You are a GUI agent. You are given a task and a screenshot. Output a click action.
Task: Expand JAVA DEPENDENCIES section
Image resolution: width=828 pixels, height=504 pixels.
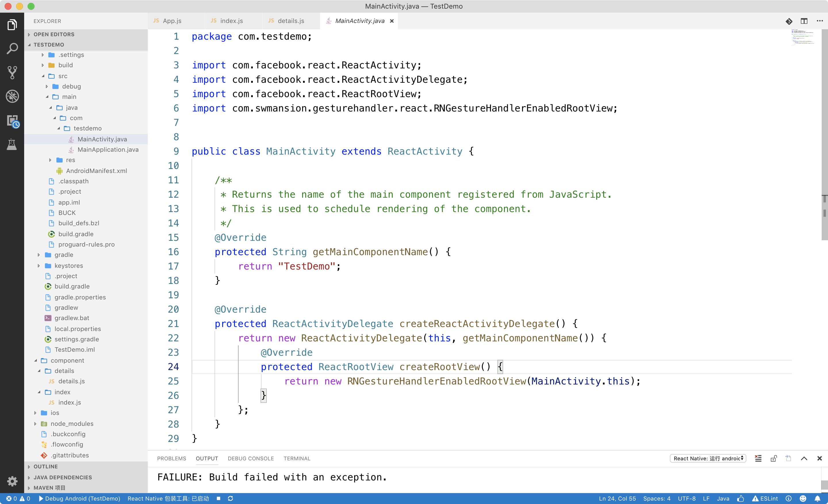point(86,477)
